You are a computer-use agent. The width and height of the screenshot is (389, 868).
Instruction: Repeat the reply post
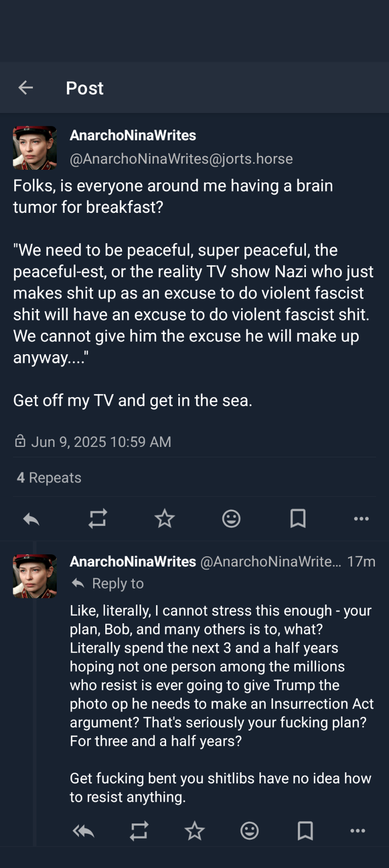click(139, 831)
